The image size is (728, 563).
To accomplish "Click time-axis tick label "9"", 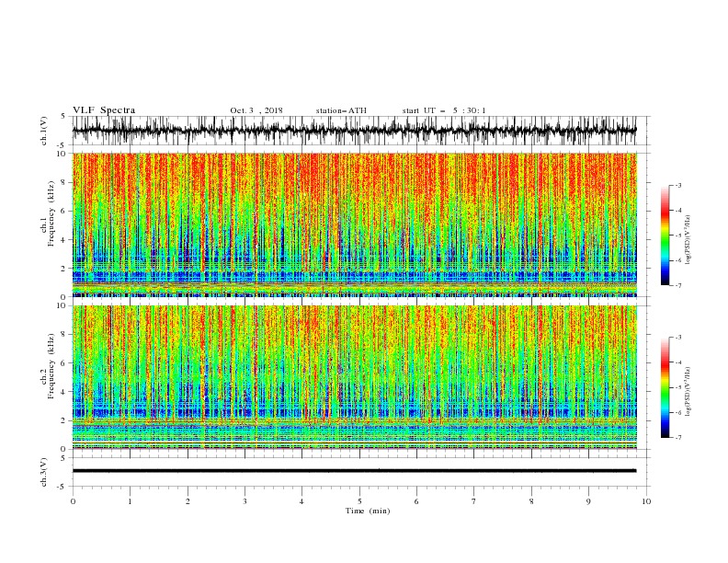I will click(588, 501).
